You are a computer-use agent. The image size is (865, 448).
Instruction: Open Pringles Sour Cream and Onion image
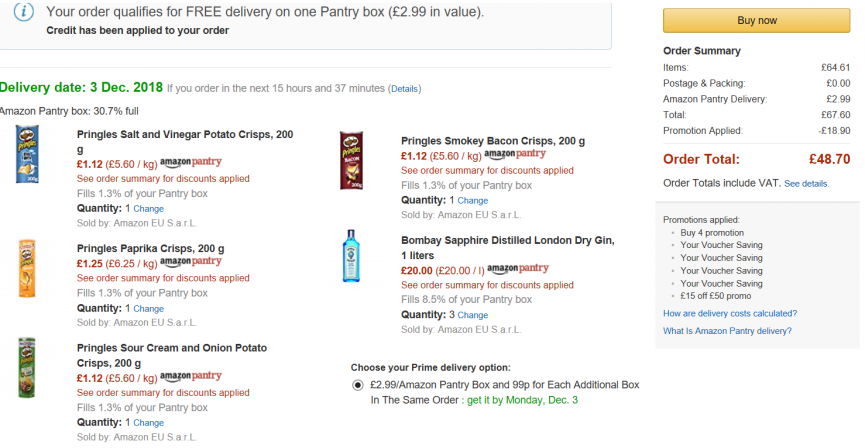click(26, 368)
